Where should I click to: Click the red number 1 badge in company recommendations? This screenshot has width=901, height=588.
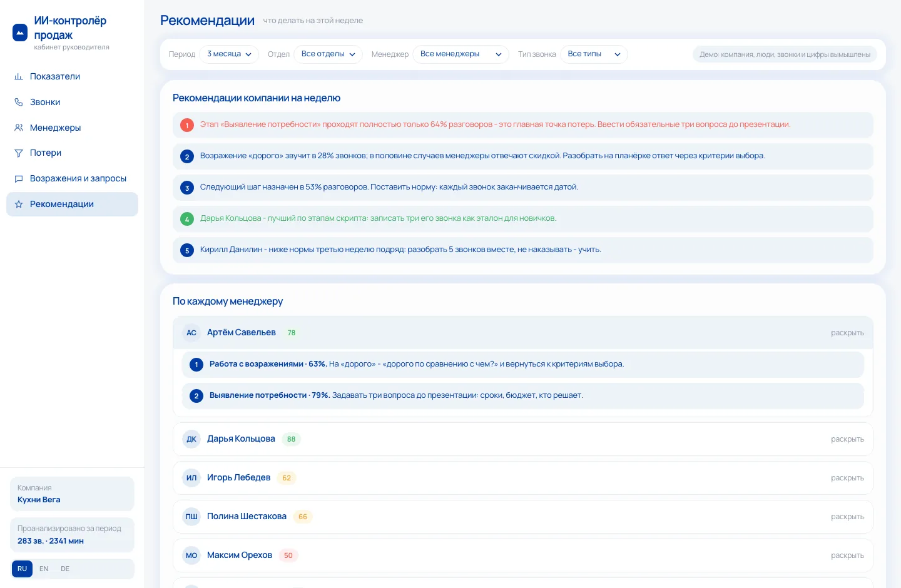[187, 125]
